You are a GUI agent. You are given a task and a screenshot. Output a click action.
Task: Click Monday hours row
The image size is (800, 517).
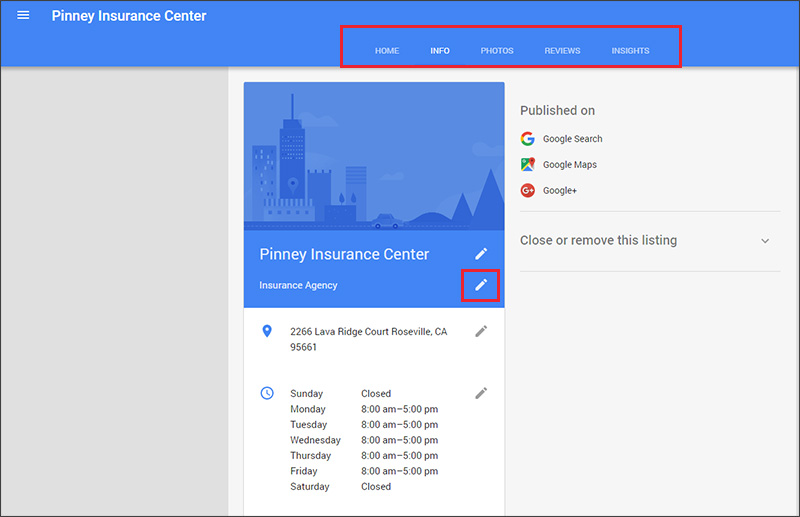pyautogui.click(x=364, y=409)
